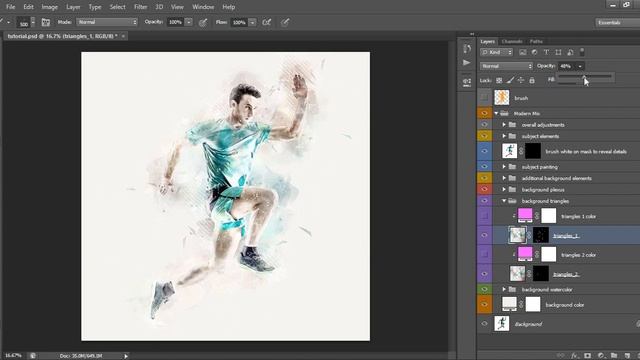Open the Flow arrow dropdown
The width and height of the screenshot is (640, 360).
[253, 22]
